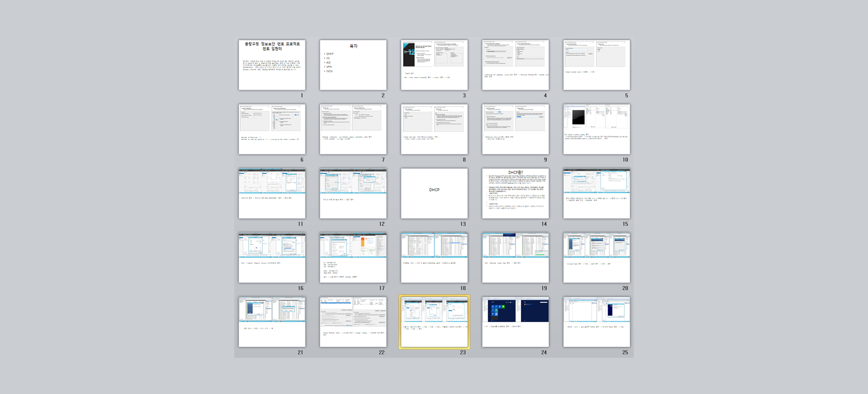Select slide thumbnail number 12
Image resolution: width=868 pixels, height=394 pixels.
tap(353, 194)
